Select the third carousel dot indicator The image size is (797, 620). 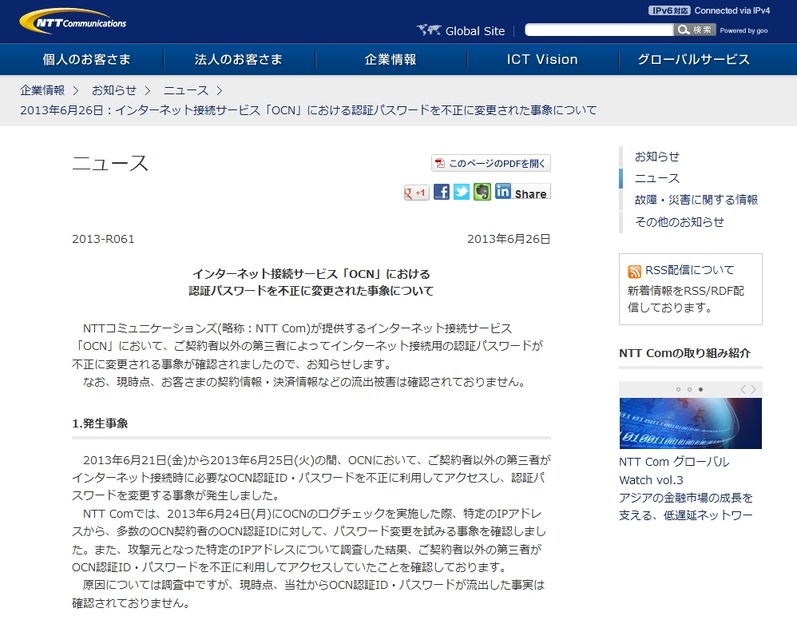pos(700,388)
